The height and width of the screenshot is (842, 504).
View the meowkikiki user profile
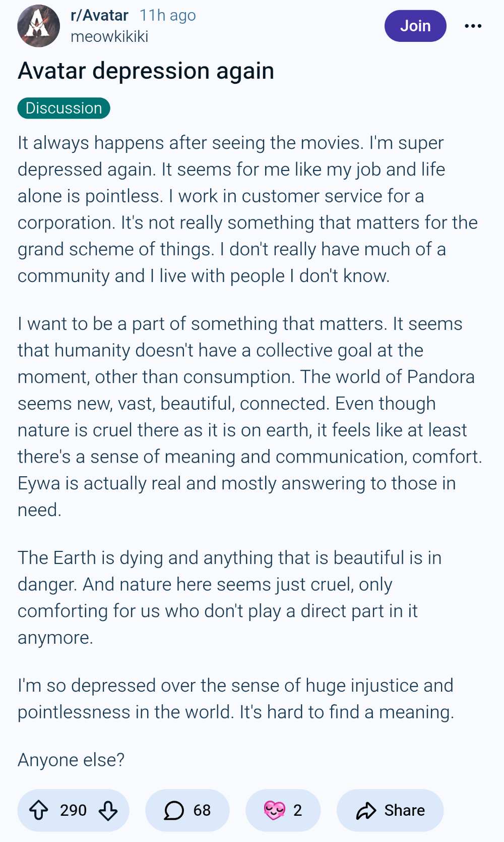tap(109, 37)
